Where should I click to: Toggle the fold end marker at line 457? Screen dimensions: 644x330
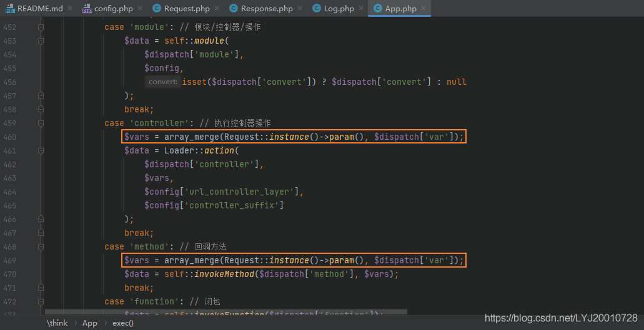click(41, 95)
